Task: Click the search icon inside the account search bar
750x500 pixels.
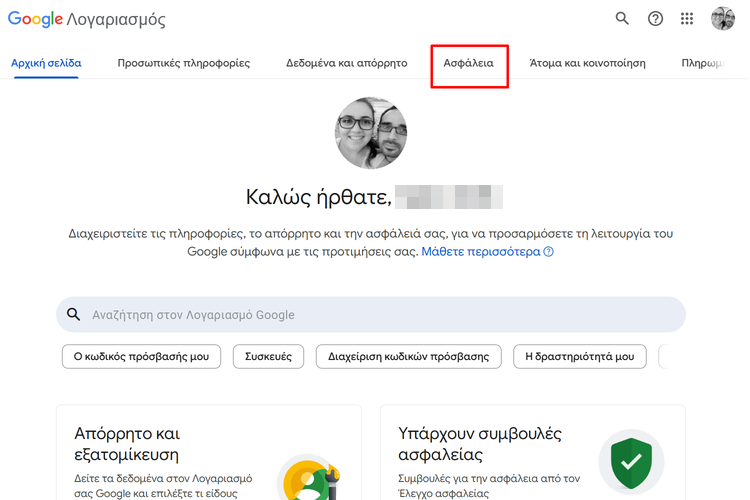Action: pyautogui.click(x=73, y=314)
